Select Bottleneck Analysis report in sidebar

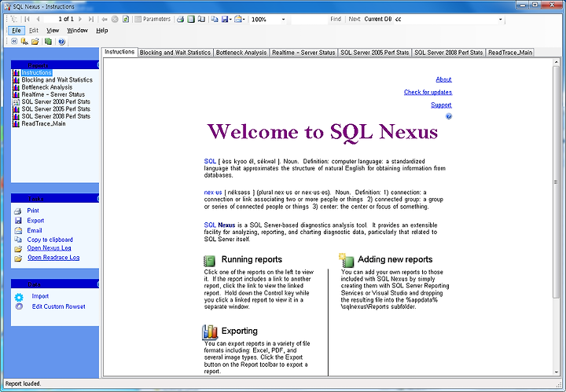tap(47, 87)
